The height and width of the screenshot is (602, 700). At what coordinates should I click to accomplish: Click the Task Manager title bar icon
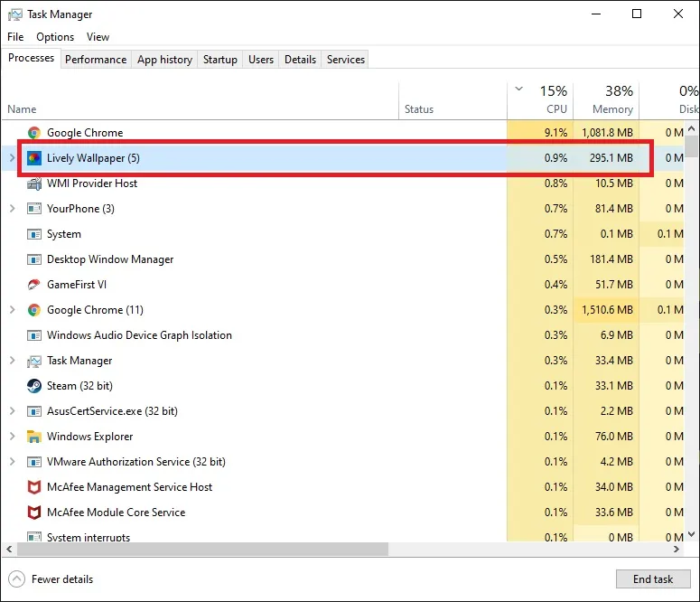point(14,14)
